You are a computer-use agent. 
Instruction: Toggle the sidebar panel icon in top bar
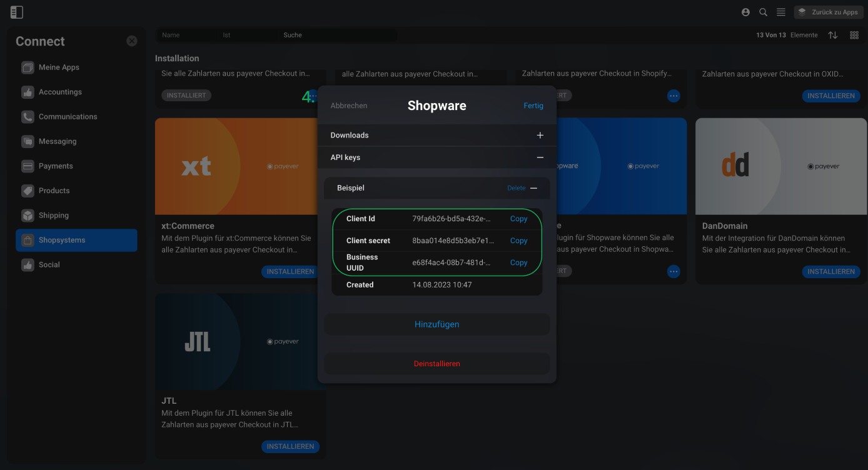pos(17,12)
